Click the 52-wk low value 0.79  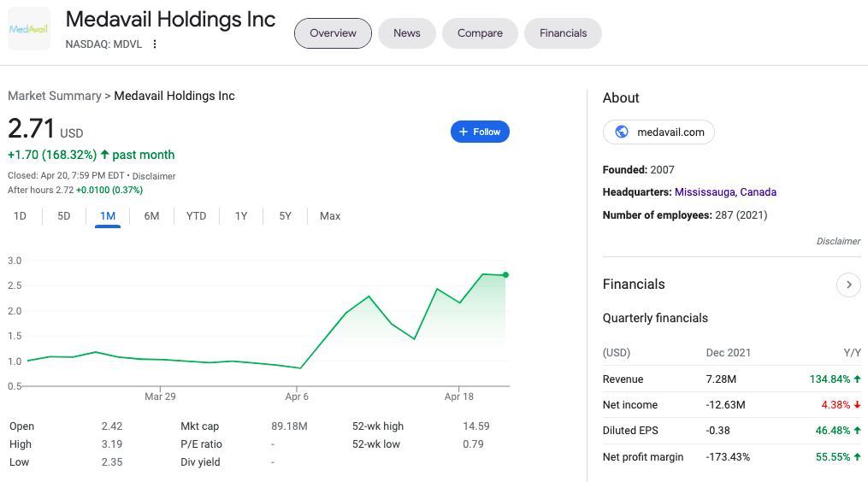473,444
